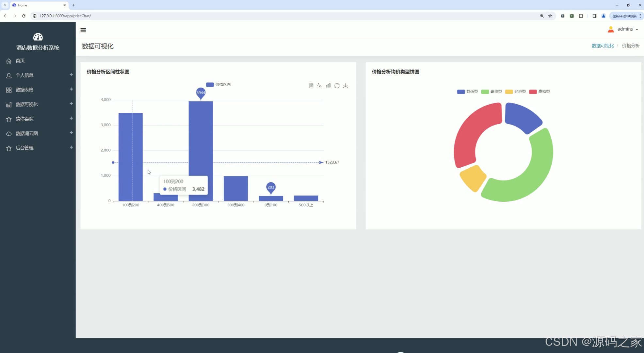Expand 个人信息 sidebar menu
This screenshot has height=353, width=644.
(24, 75)
